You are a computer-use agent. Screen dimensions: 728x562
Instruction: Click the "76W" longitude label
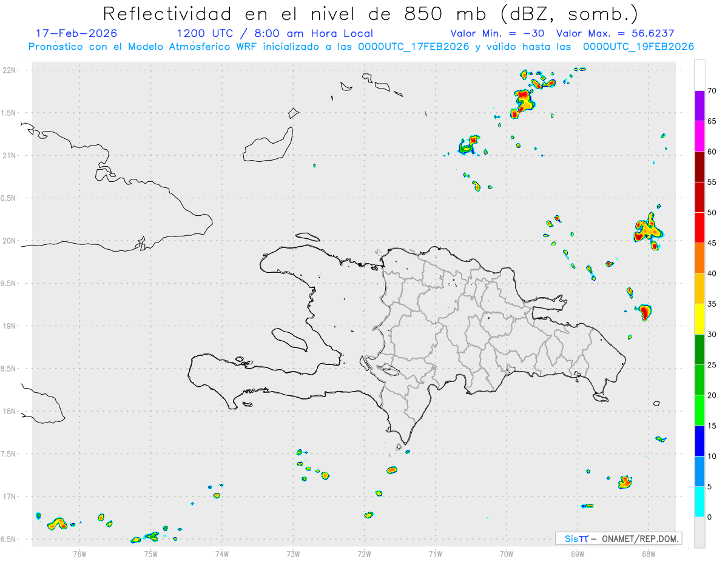79,554
